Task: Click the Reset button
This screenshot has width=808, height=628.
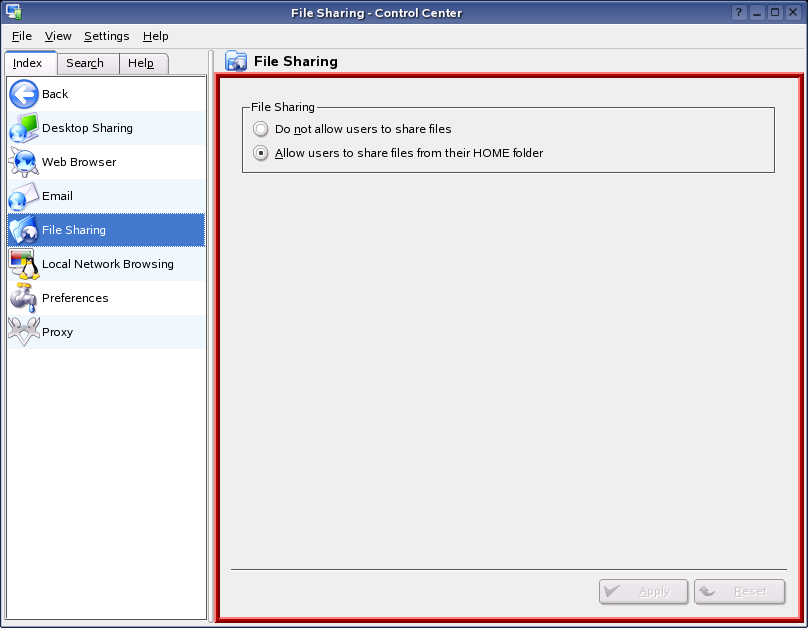Action: (739, 591)
